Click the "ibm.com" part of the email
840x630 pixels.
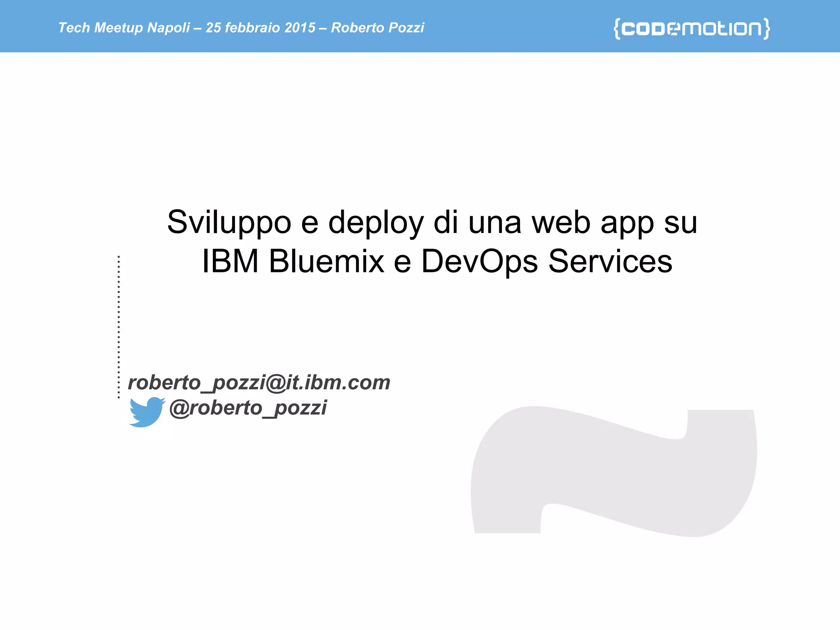[x=347, y=383]
